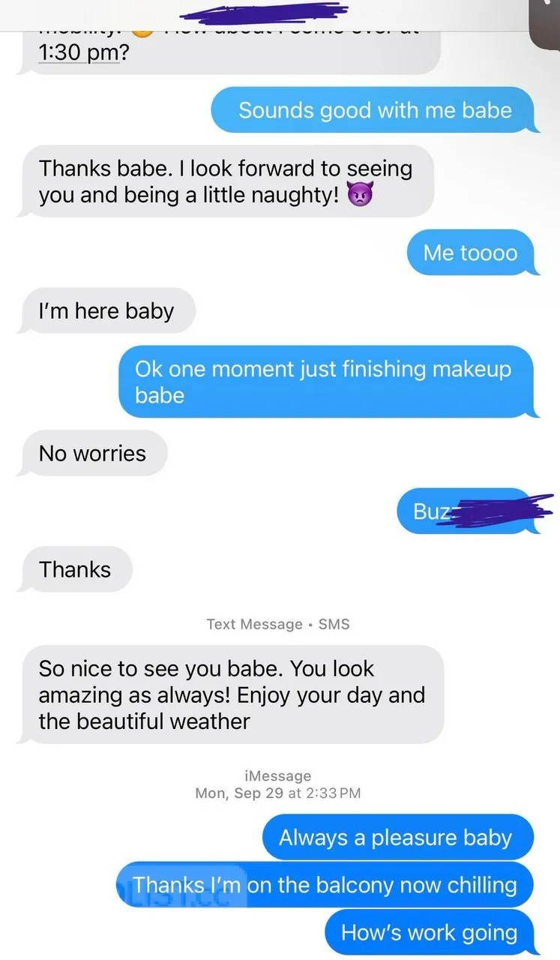Select the 'So nice to see you babe' message
The height and width of the screenshot is (960, 560).
231,694
